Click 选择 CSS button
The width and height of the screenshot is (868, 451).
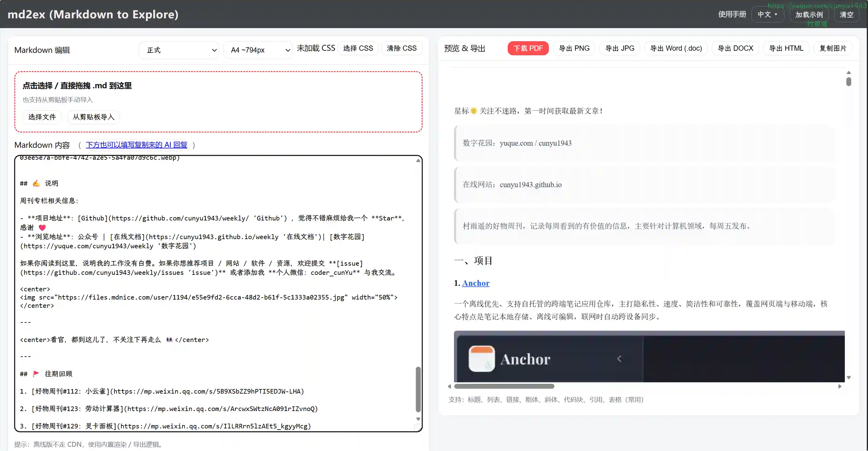[358, 48]
